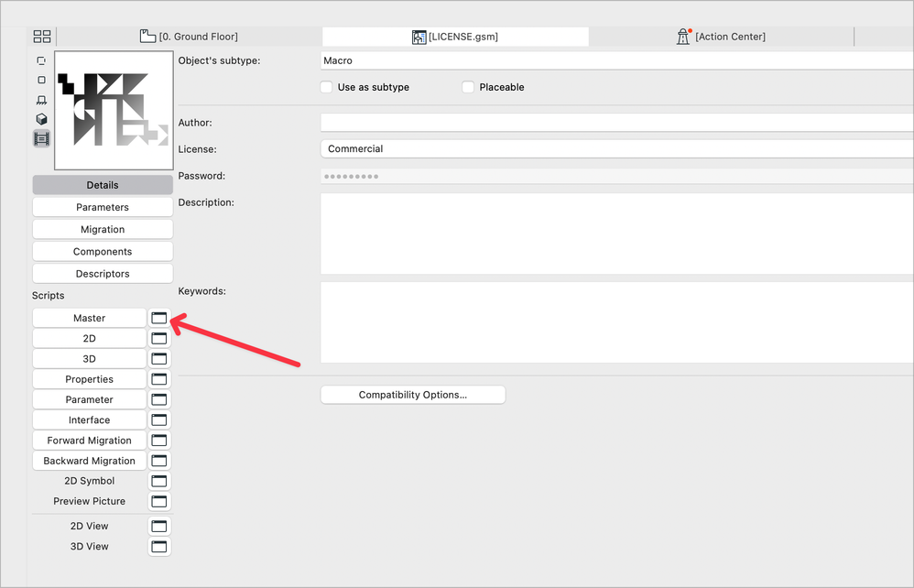Image resolution: width=914 pixels, height=588 pixels.
Task: Open the Parameters section
Action: click(x=103, y=208)
